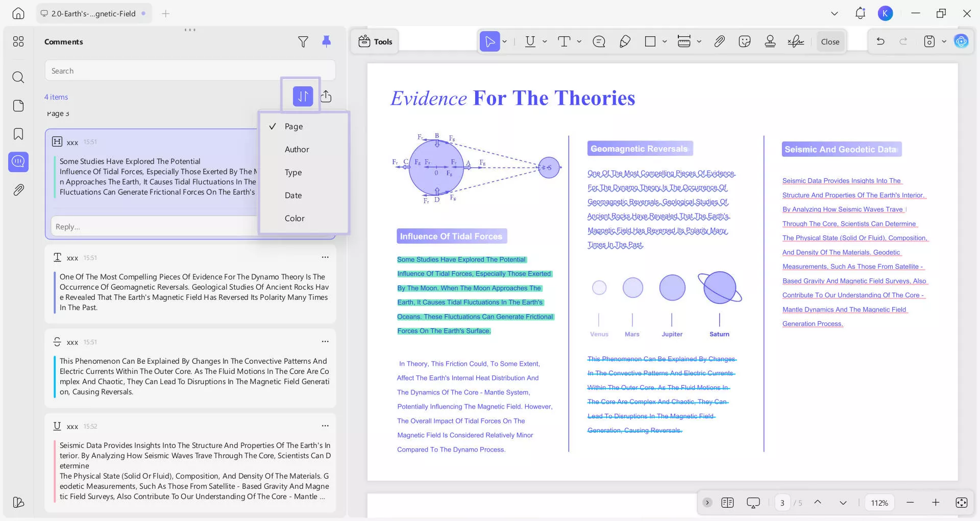Open the attachments paperclip panel in left sidebar
Image resolution: width=980 pixels, height=521 pixels.
(x=18, y=190)
